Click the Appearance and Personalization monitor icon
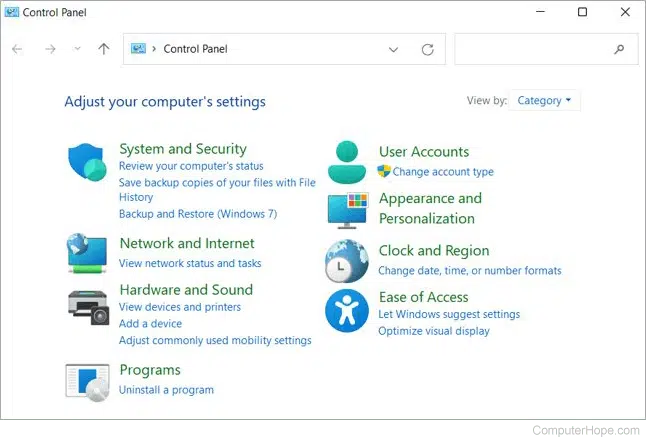 [347, 211]
